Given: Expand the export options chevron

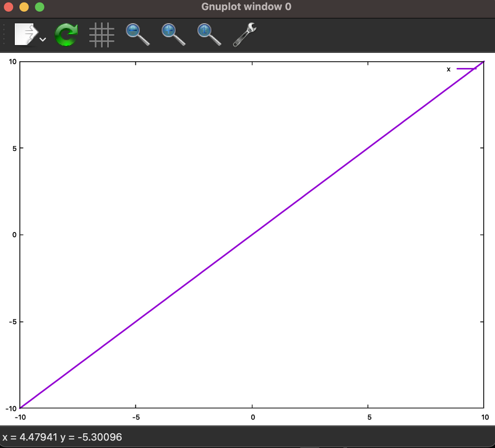Looking at the screenshot, I should [x=42, y=38].
